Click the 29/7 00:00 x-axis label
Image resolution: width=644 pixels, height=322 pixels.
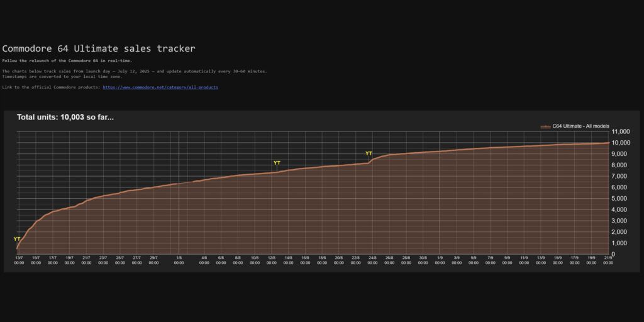tap(153, 260)
